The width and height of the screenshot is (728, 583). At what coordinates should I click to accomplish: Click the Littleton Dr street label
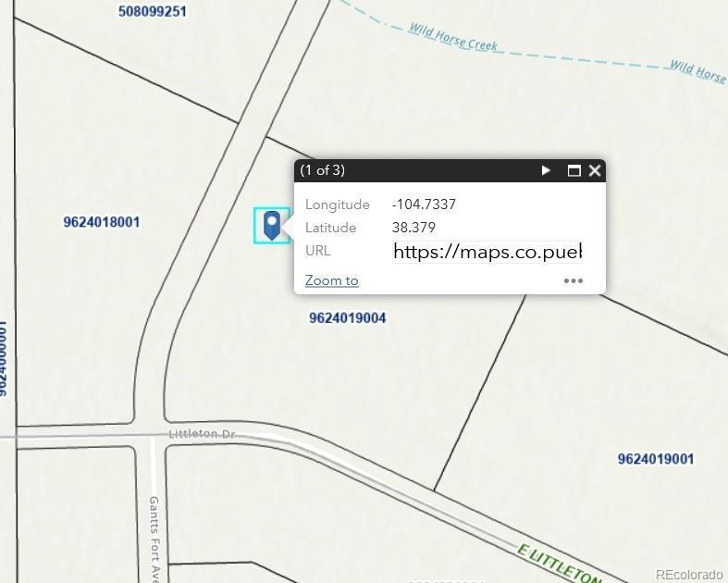(202, 434)
